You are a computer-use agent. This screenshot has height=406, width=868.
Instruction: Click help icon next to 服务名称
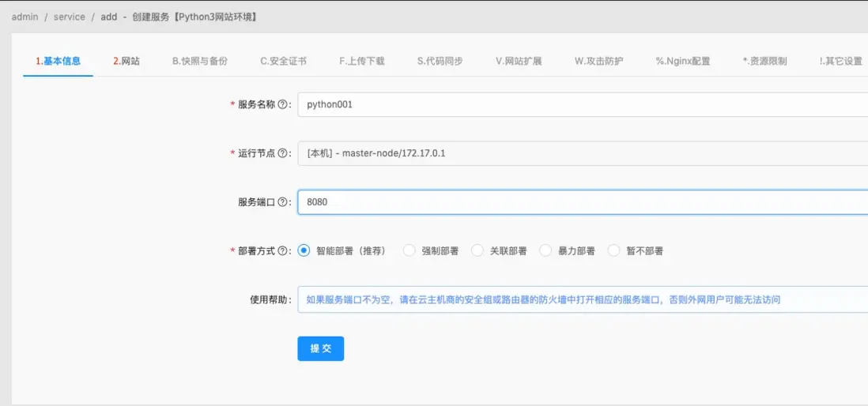[x=283, y=104]
